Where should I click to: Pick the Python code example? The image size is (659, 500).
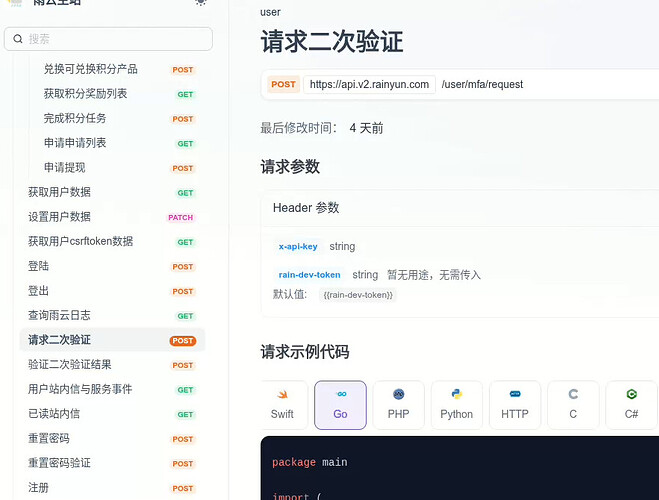tap(456, 405)
